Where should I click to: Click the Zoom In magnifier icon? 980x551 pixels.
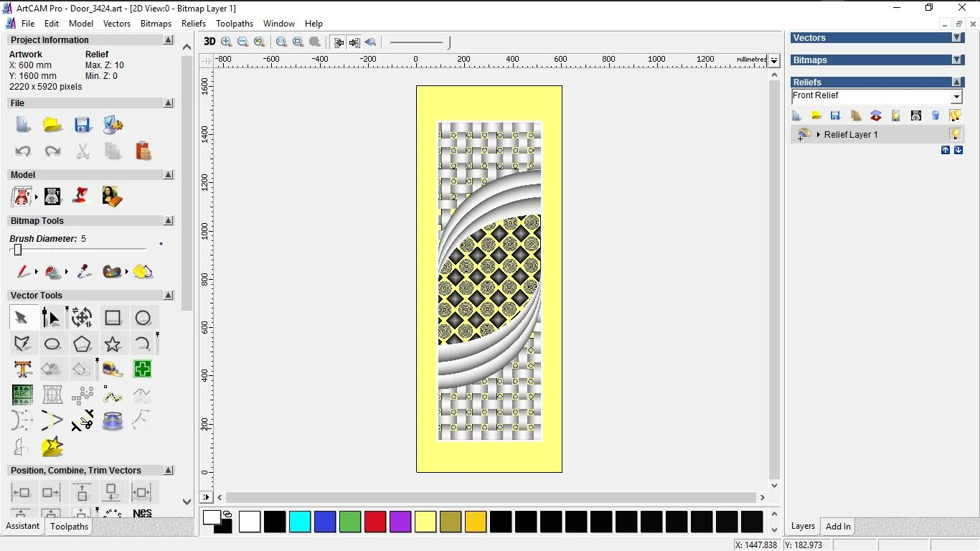point(227,42)
